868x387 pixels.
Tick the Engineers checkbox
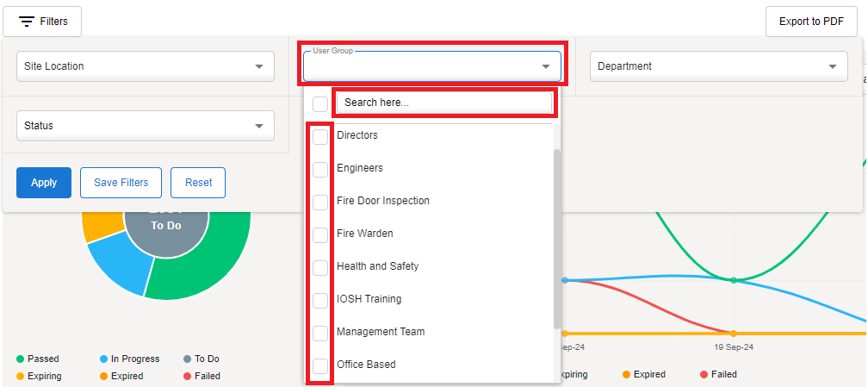click(320, 169)
